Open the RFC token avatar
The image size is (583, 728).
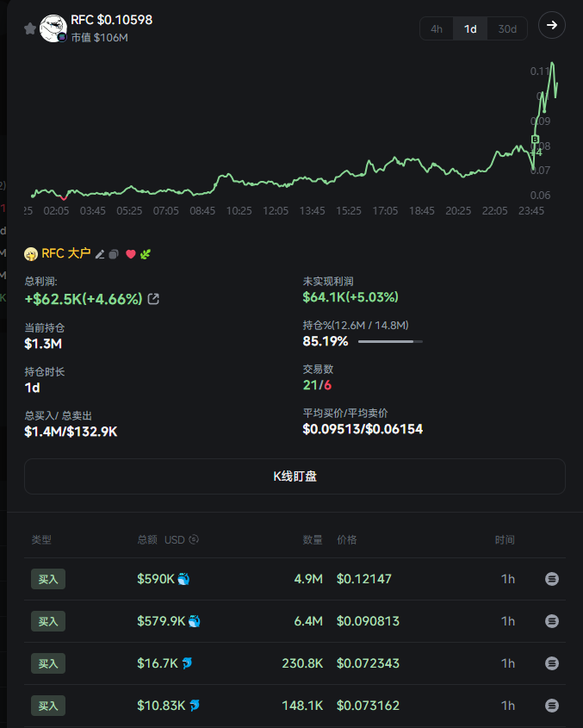point(53,28)
